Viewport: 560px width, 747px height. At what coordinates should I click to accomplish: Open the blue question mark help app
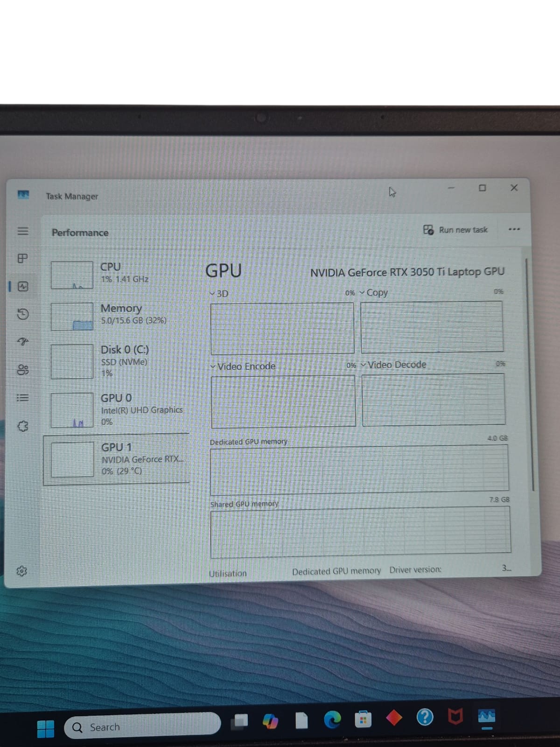coord(425,717)
